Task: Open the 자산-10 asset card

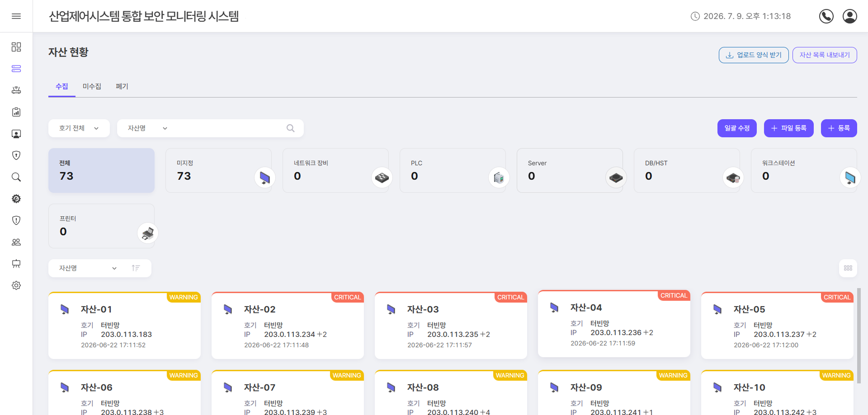Action: point(777,392)
